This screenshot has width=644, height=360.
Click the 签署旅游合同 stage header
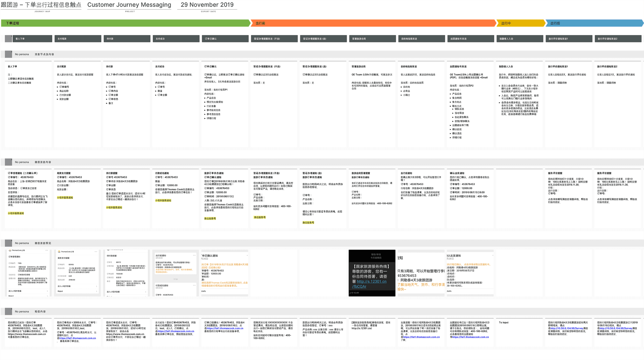[372, 39]
